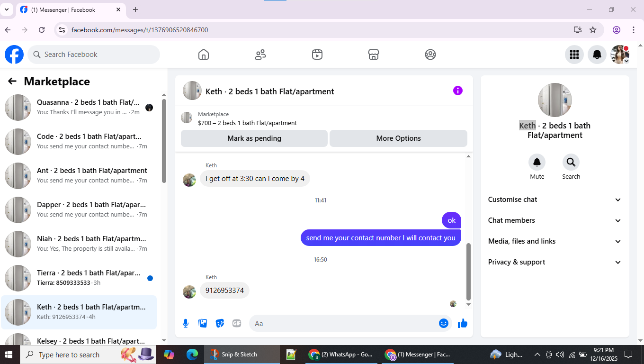Open the $700 Marketplace listing link
644x364 pixels.
point(247,123)
